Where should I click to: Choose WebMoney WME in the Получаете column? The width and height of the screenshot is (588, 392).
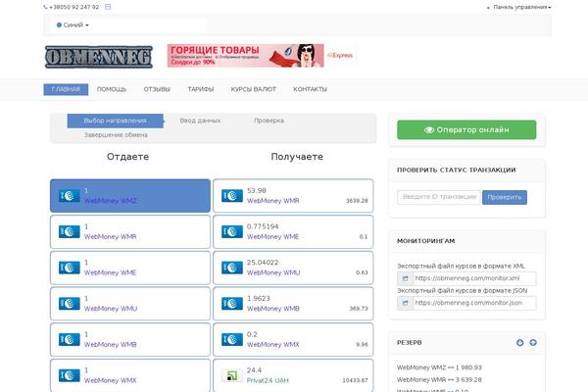click(293, 232)
